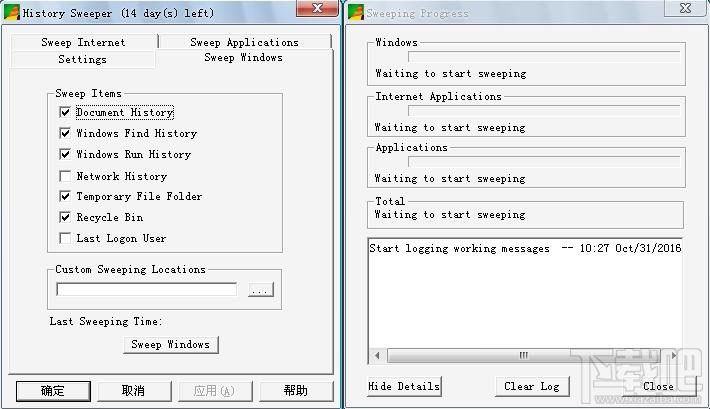Click the Clear Log button
The height and width of the screenshot is (409, 710).
tap(532, 386)
